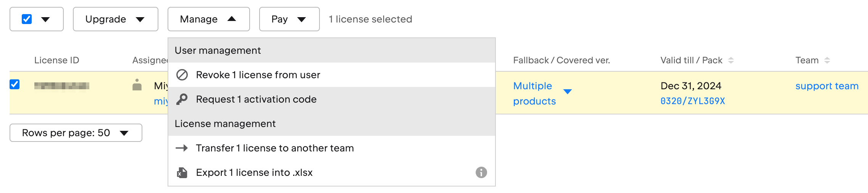
Task: Toggle the select-all checkbox in toolbar
Action: click(27, 19)
